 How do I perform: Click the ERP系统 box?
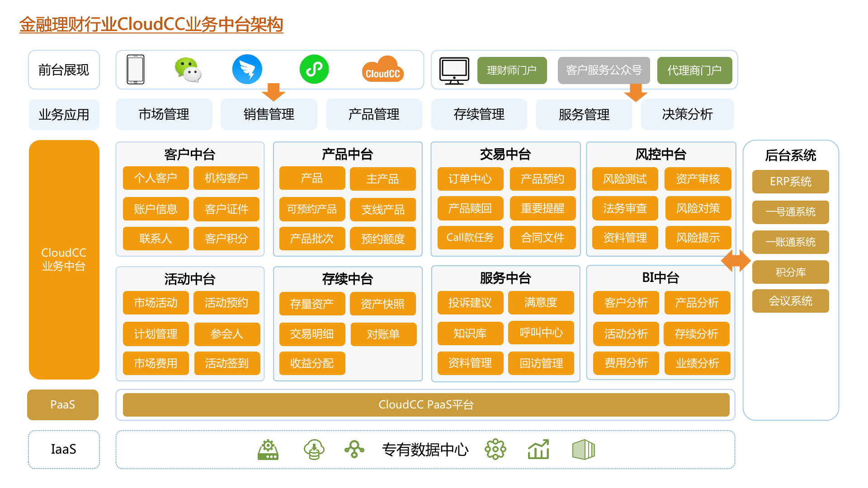(790, 182)
